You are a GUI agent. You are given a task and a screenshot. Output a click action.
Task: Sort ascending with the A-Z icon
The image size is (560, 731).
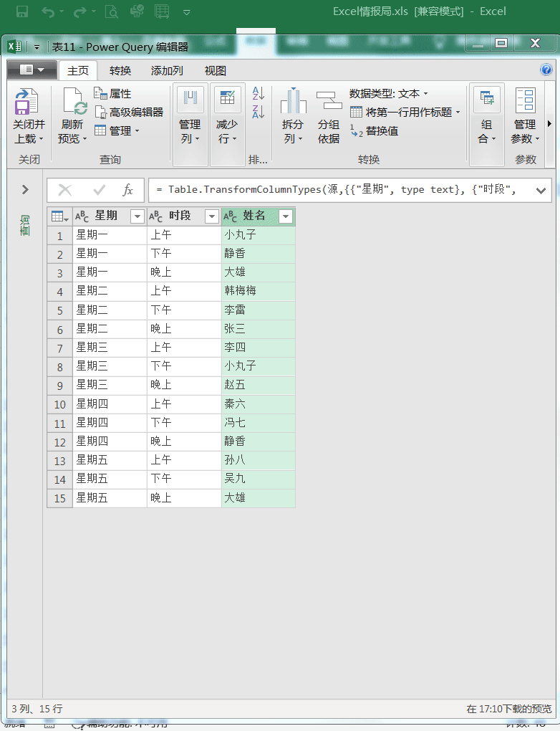click(x=259, y=94)
